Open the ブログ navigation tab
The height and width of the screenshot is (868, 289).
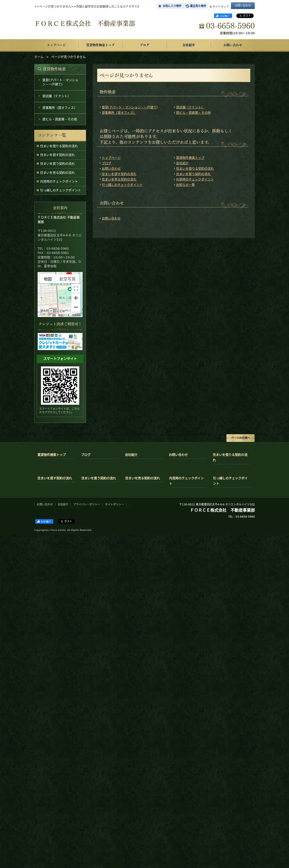click(144, 45)
